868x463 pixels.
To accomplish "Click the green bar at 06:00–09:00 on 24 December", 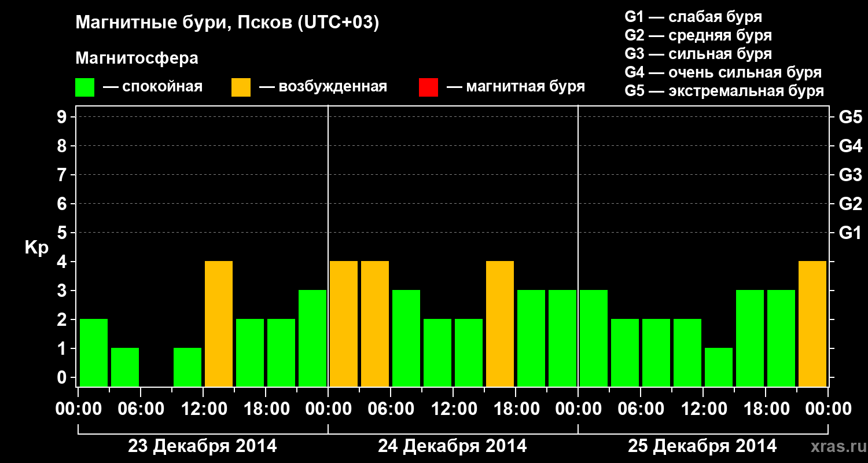I will pyautogui.click(x=406, y=338).
